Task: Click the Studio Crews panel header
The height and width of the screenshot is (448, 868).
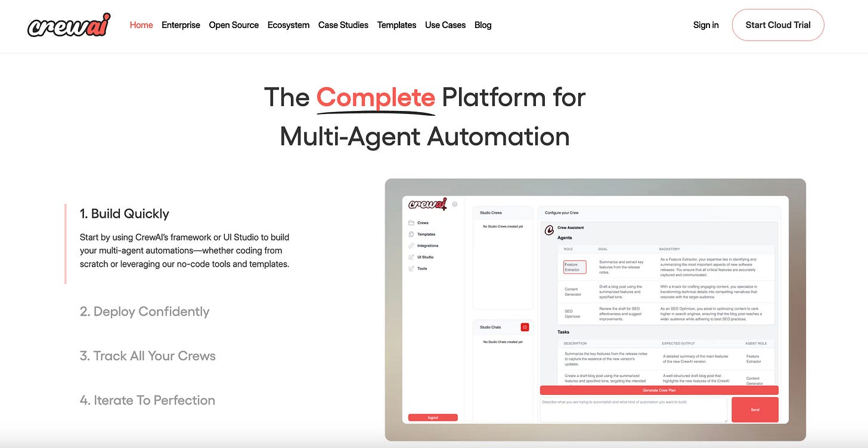Action: tap(503, 212)
